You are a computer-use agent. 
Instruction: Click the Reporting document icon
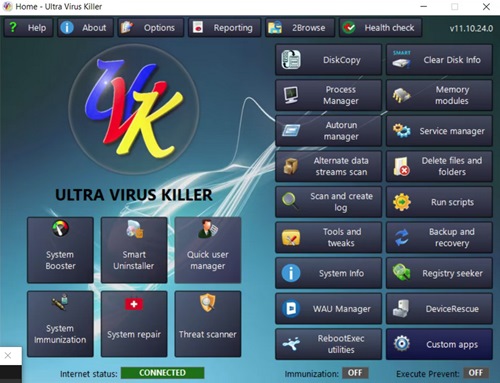click(198, 27)
